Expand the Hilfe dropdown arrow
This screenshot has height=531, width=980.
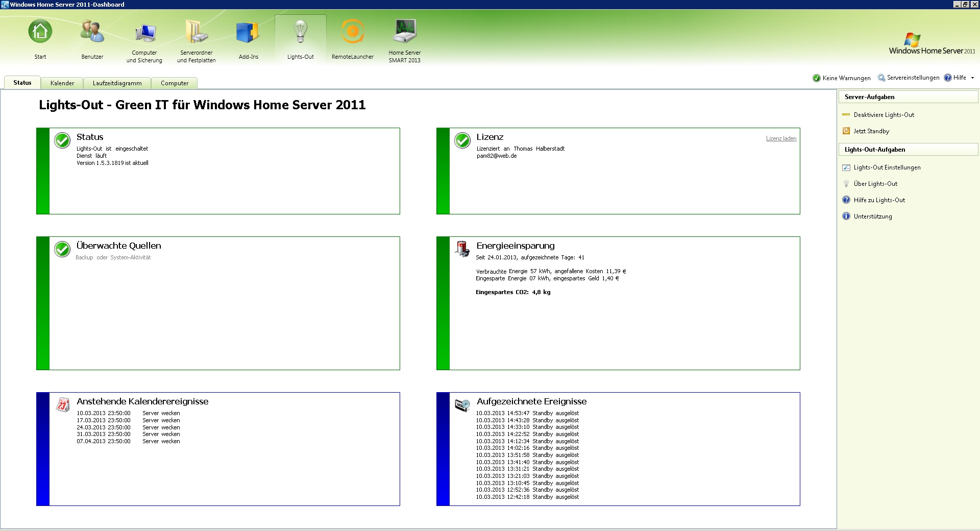(972, 78)
